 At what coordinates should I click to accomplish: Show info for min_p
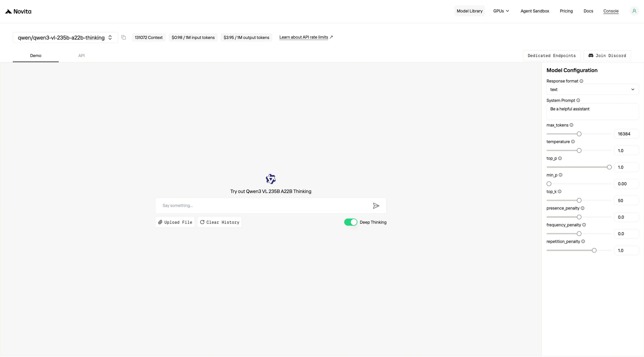click(561, 175)
